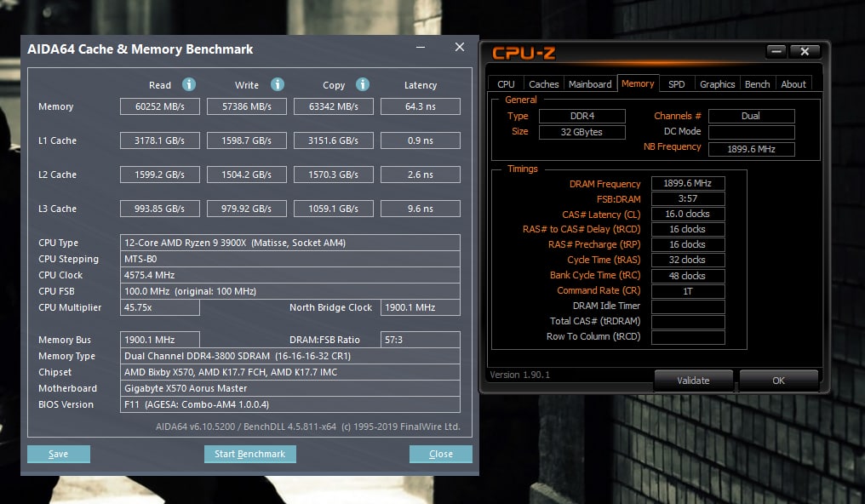Click the Memory Type field DDR4-3800
Viewport: 865px width, 504px height.
click(x=290, y=356)
